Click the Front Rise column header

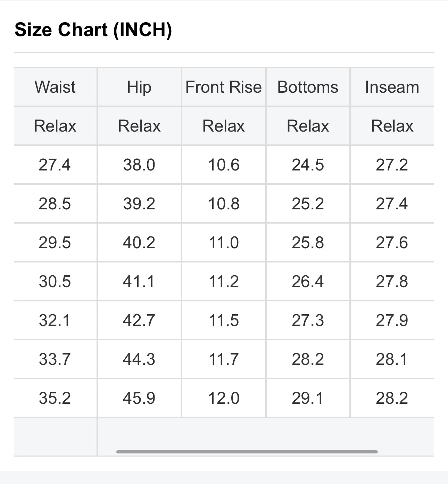pos(224,87)
